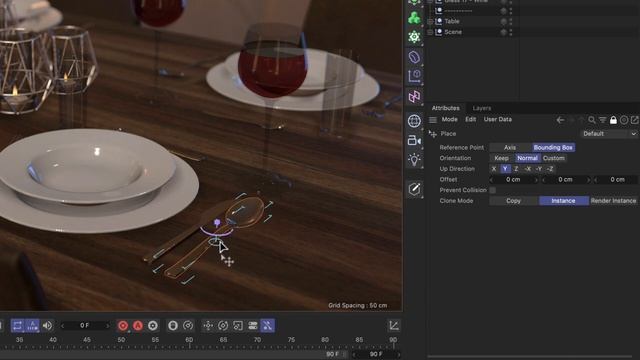This screenshot has height=360, width=640.
Task: Switch to the Layers tab
Action: pyautogui.click(x=482, y=108)
